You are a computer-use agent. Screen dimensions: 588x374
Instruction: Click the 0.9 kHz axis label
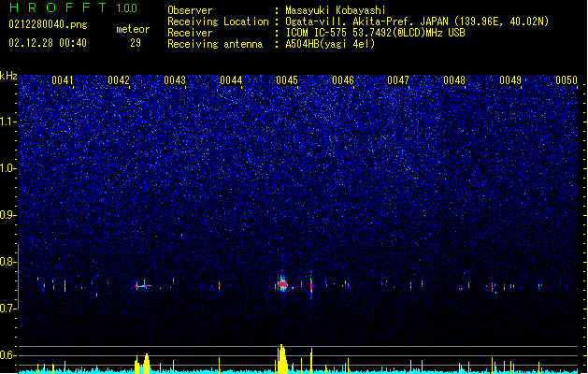pyautogui.click(x=7, y=215)
